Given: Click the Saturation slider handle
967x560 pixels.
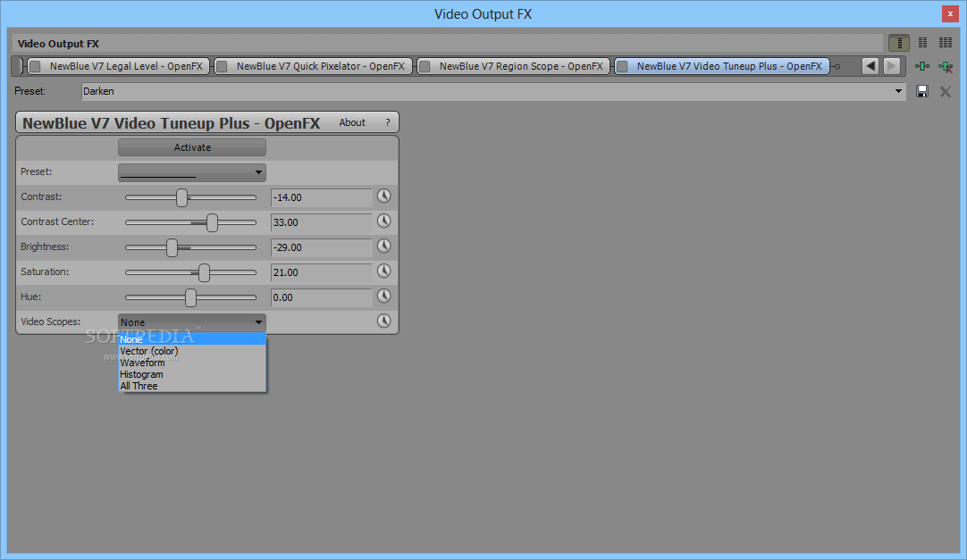Looking at the screenshot, I should [x=204, y=272].
